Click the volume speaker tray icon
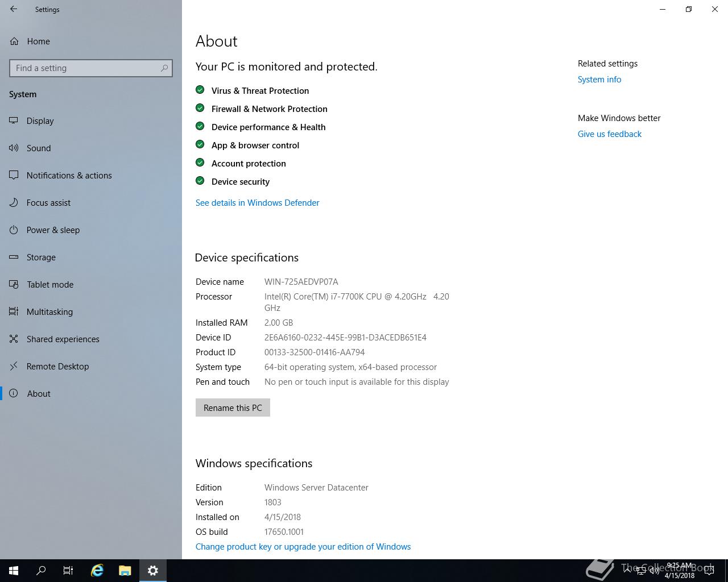The height and width of the screenshot is (582, 728). (655, 571)
